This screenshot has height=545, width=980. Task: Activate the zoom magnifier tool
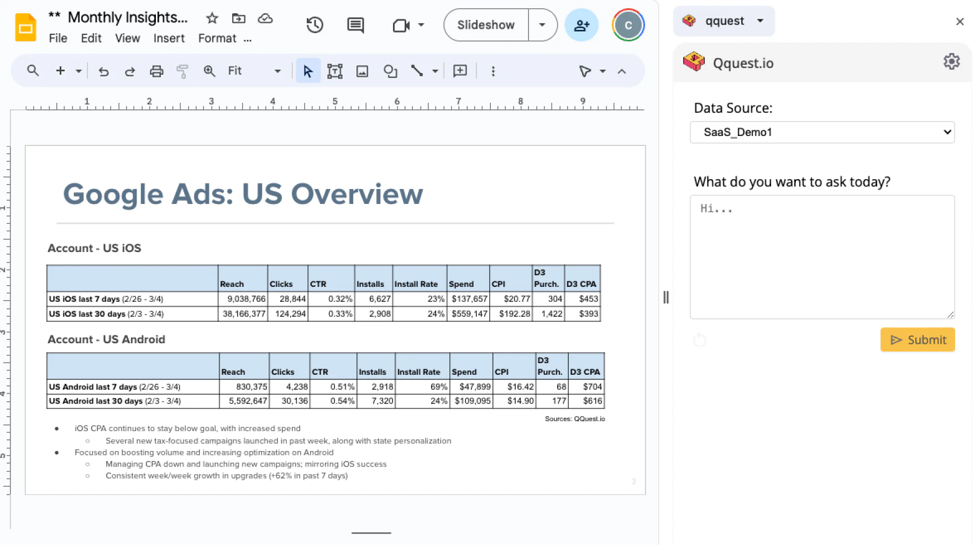pos(209,71)
